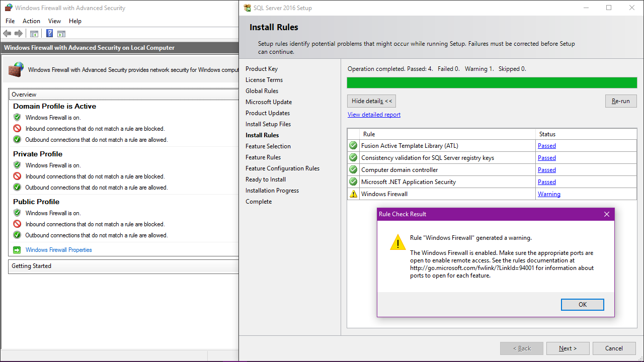The image size is (644, 362).
Task: Select Product Key step in setup sidebar
Action: tap(262, 69)
